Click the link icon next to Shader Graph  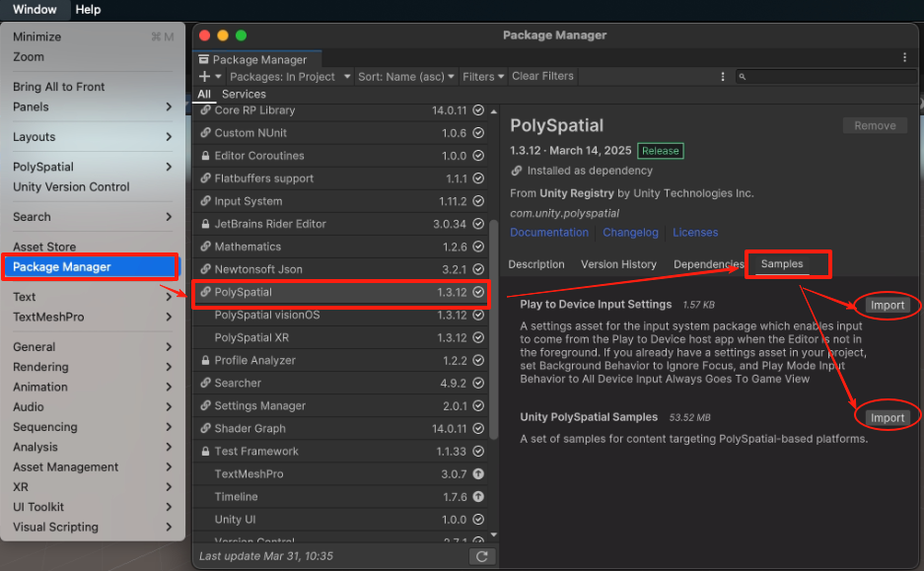206,428
